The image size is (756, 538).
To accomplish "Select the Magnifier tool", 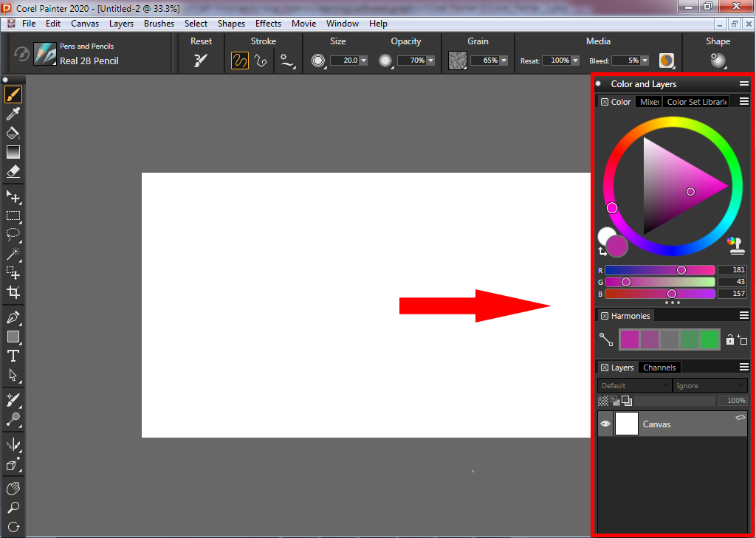I will click(x=13, y=508).
